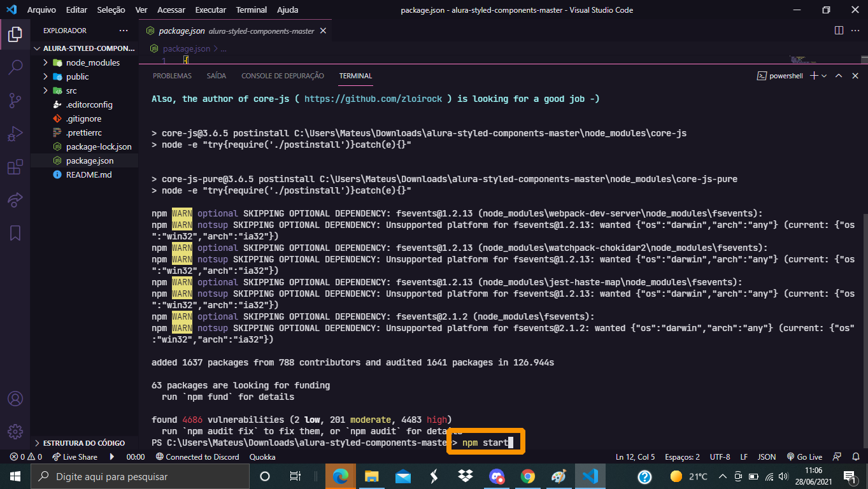The height and width of the screenshot is (489, 868).
Task: Open the new terminal profile dropdown arrow
Action: [x=824, y=75]
